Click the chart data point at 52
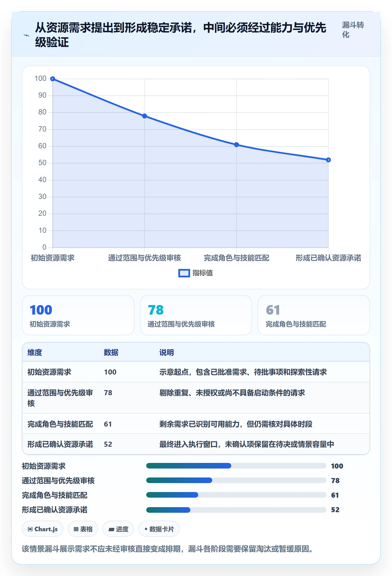The width and height of the screenshot is (392, 576). point(328,160)
